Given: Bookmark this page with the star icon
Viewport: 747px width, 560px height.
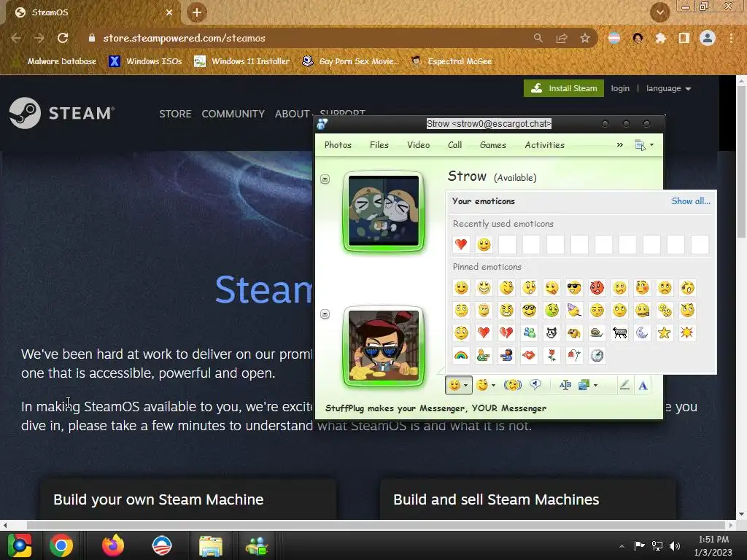Looking at the screenshot, I should 585,38.
